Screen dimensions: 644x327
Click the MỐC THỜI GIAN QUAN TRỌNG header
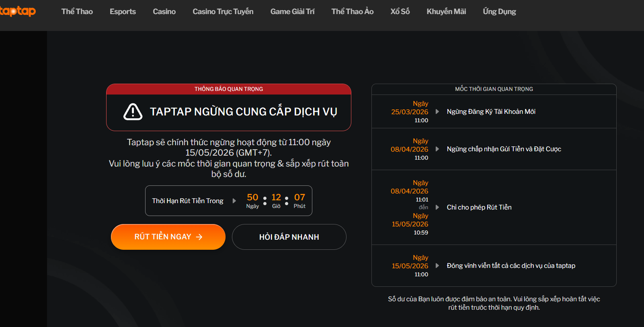click(494, 89)
